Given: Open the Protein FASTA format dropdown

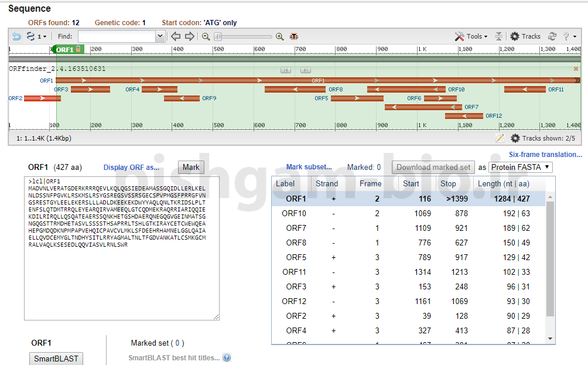Looking at the screenshot, I should [520, 167].
